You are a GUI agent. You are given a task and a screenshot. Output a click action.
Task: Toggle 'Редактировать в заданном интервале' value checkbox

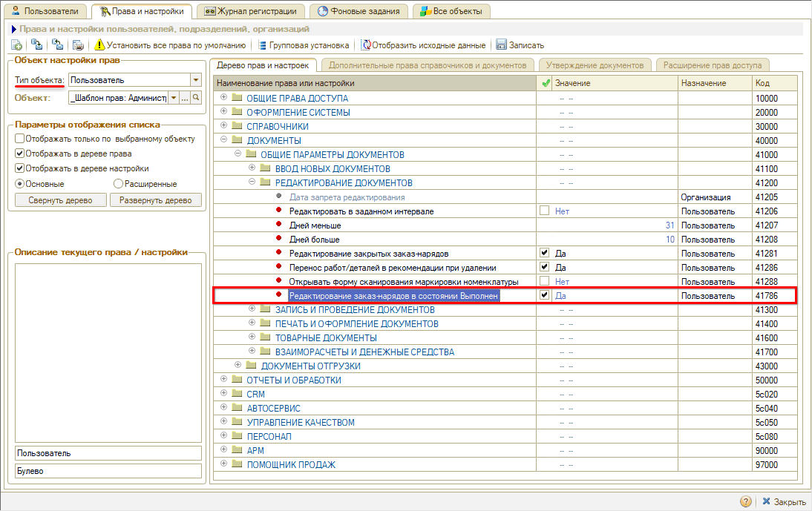tap(545, 211)
